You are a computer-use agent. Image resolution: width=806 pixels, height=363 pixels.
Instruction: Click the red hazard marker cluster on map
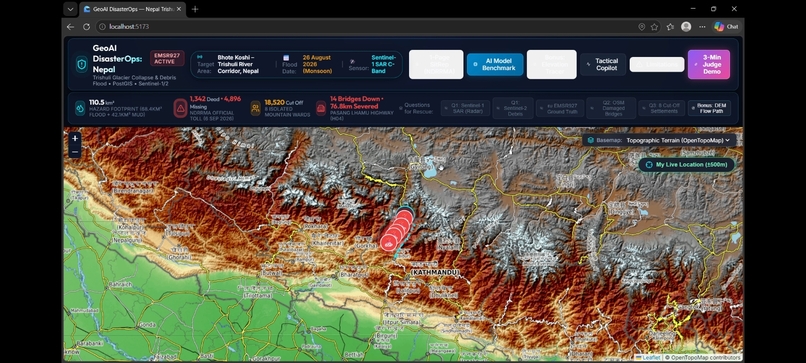[x=396, y=229]
